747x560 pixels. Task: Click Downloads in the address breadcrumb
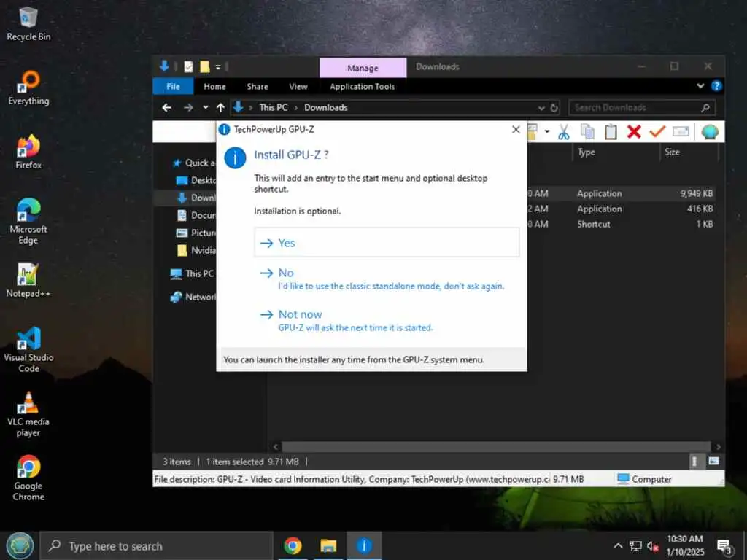[x=326, y=108]
